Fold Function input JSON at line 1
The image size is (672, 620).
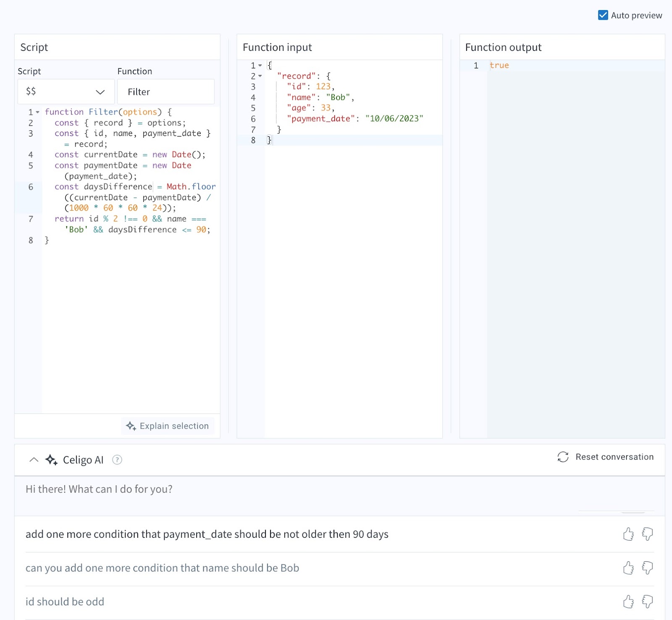point(260,65)
